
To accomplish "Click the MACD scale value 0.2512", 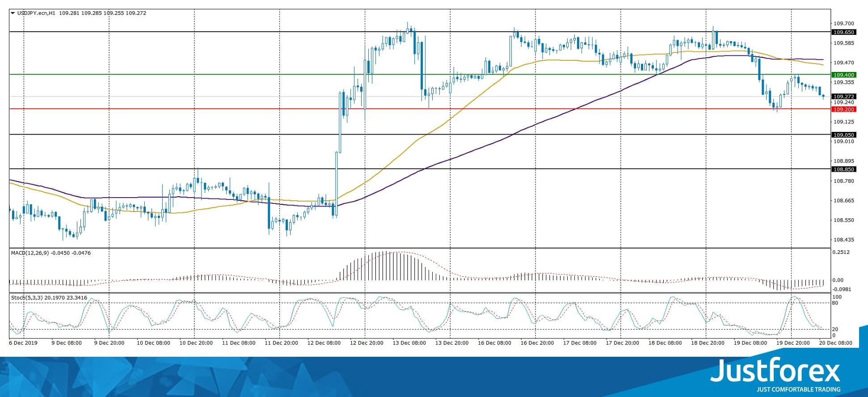I will pyautogui.click(x=841, y=252).
